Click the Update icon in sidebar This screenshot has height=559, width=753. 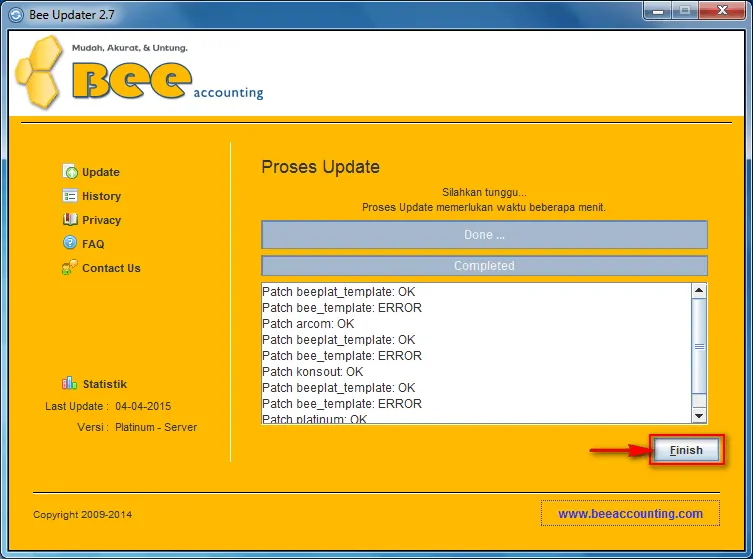[x=70, y=171]
